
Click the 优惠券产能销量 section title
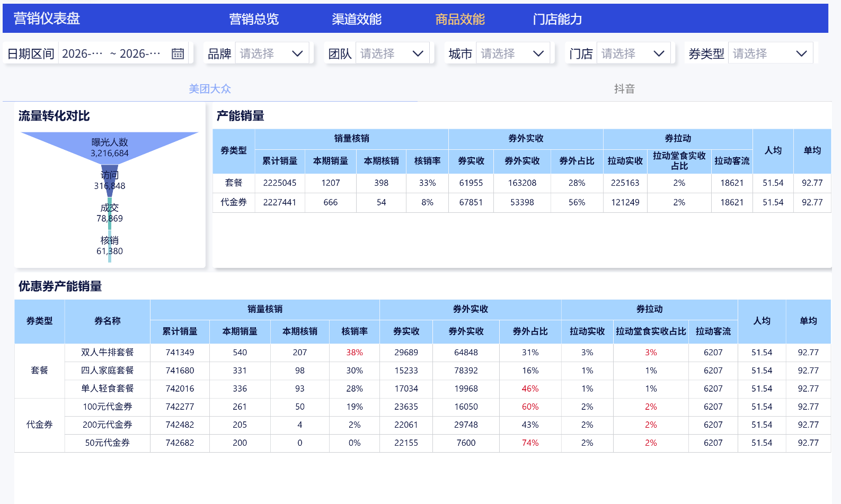tap(60, 286)
